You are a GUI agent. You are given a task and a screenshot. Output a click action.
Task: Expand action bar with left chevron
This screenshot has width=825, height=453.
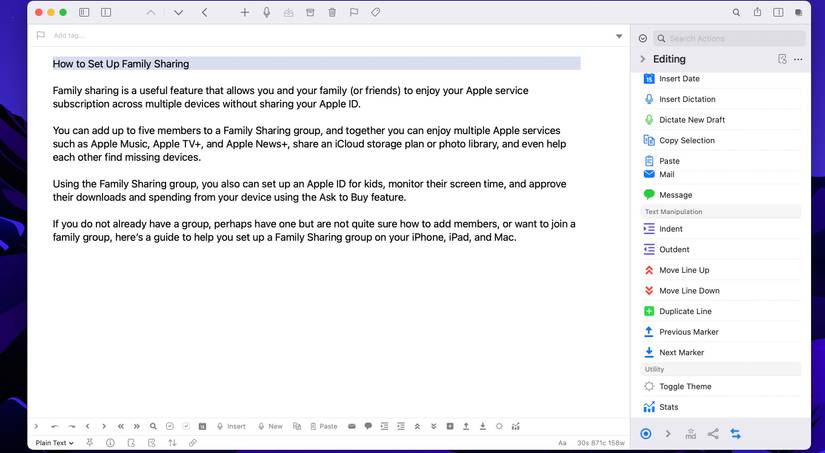point(36,426)
